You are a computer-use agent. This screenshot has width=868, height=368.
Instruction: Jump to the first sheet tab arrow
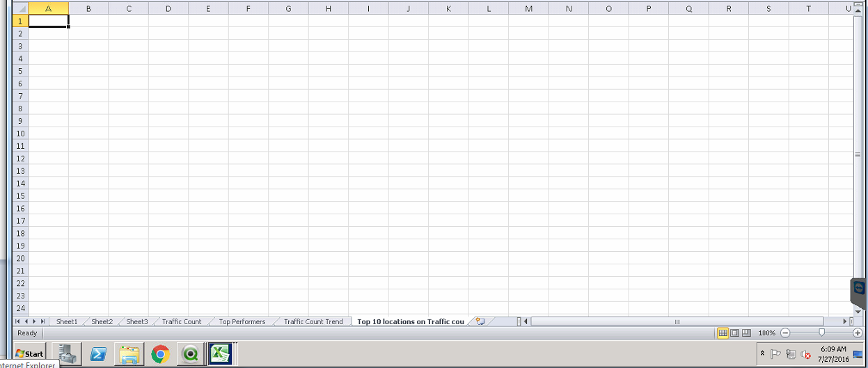pyautogui.click(x=18, y=321)
